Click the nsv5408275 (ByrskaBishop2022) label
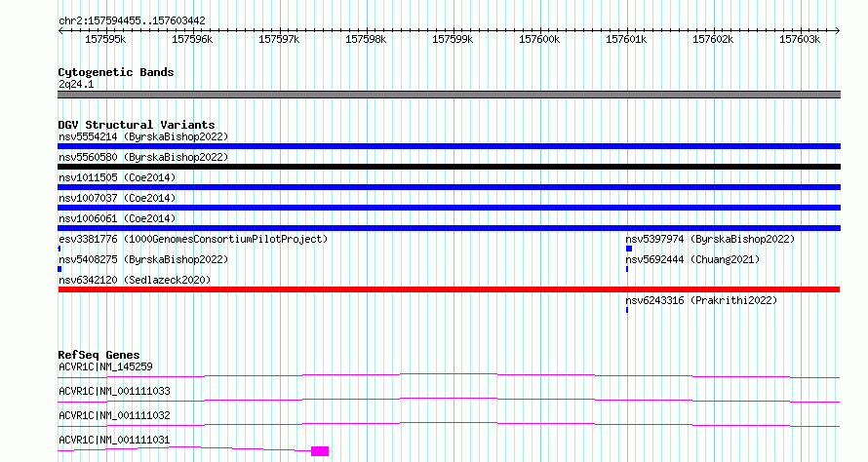 143,259
